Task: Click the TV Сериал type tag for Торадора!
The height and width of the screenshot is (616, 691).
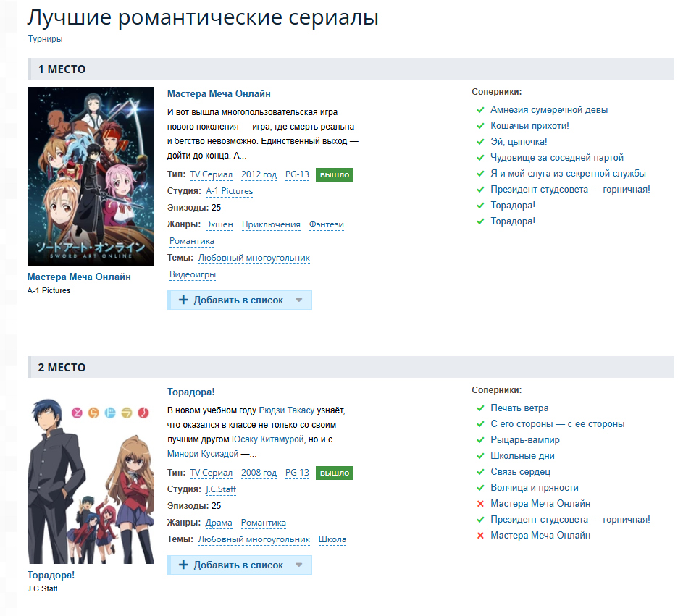Action: point(211,473)
